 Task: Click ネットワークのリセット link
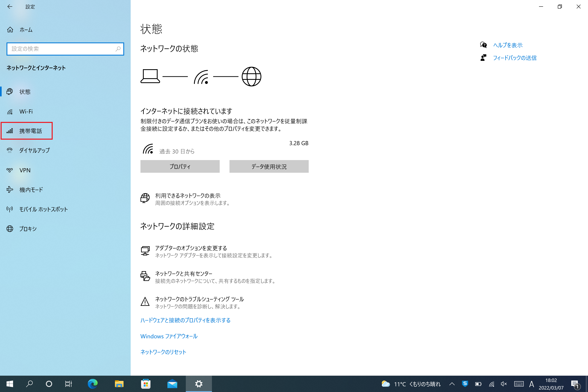coord(163,352)
